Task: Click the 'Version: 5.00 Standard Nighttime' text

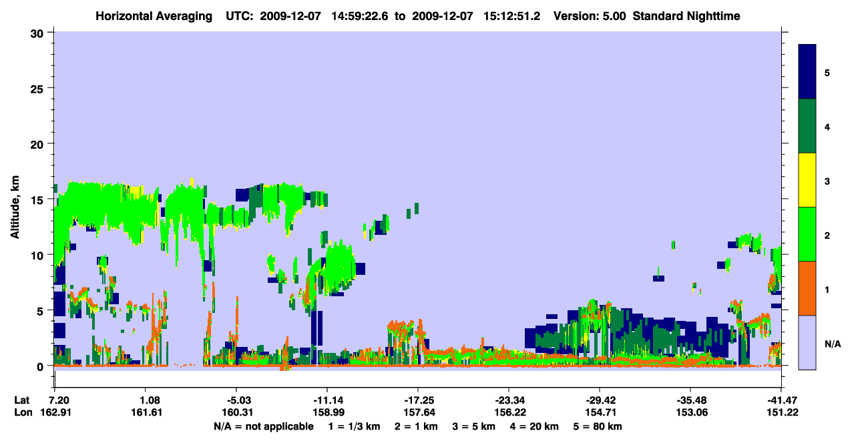Action: 647,16
